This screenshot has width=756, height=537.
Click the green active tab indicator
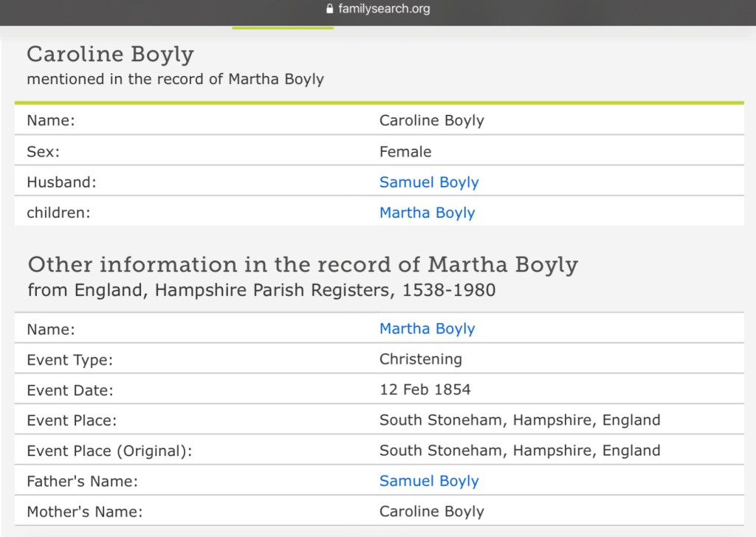[283, 28]
